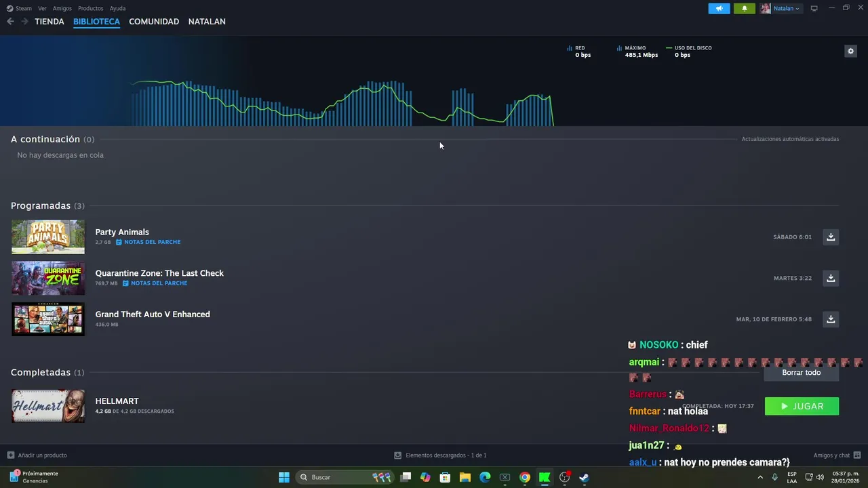Viewport: 868px width, 488px height.
Task: Switch to Big Picture mode icon
Action: click(814, 8)
